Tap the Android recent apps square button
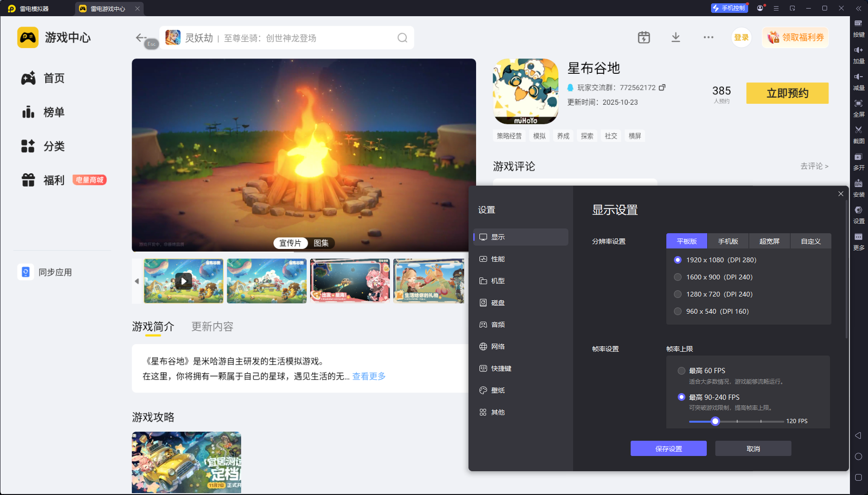Viewport: 868px width, 495px height. point(858,477)
